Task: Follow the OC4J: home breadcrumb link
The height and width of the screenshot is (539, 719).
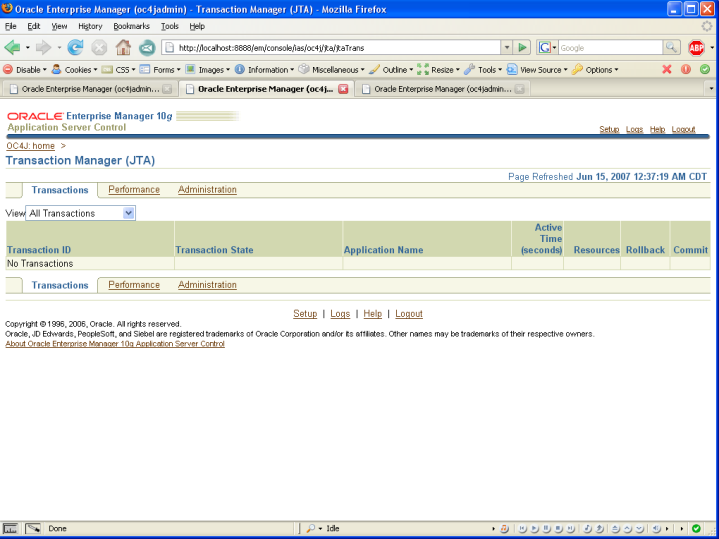Action: [x=30, y=146]
